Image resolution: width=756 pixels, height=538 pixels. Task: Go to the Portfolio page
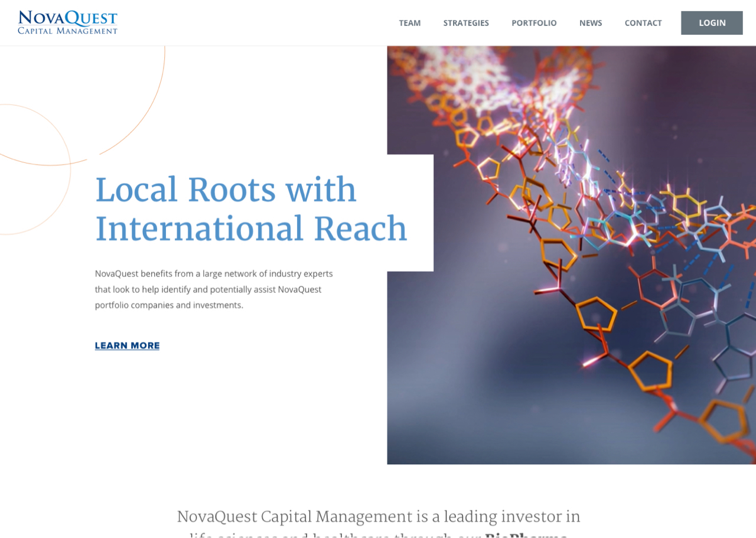[534, 23]
